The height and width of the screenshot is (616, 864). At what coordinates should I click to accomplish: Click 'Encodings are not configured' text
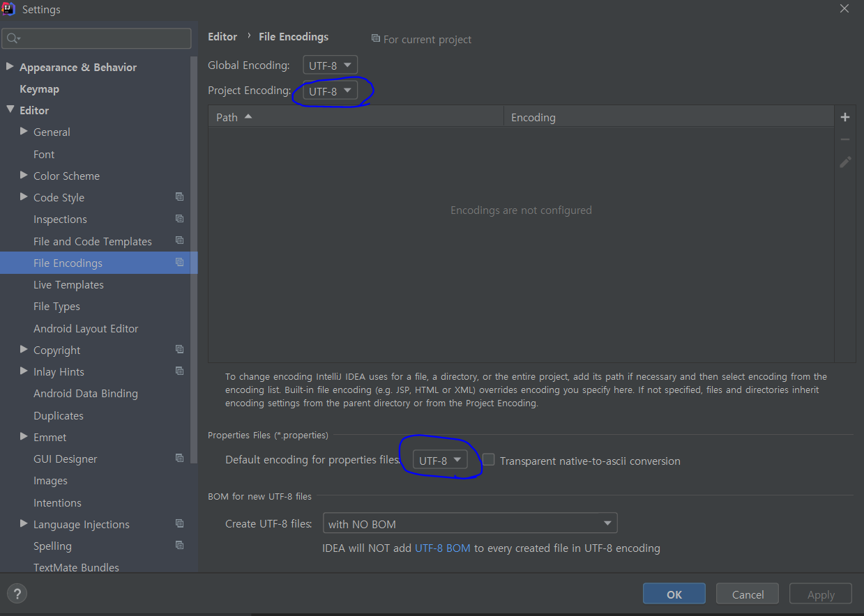521,210
